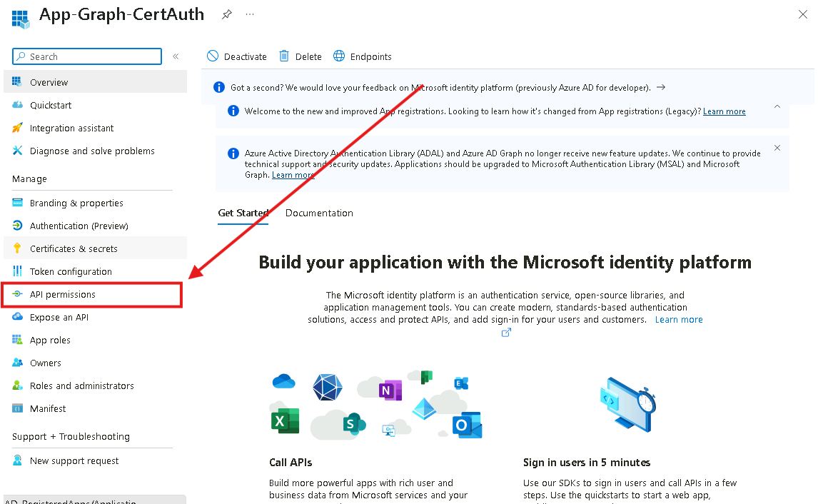Screen dimensions: 818x504
Task: Click the Owners people icon
Action: pos(17,363)
